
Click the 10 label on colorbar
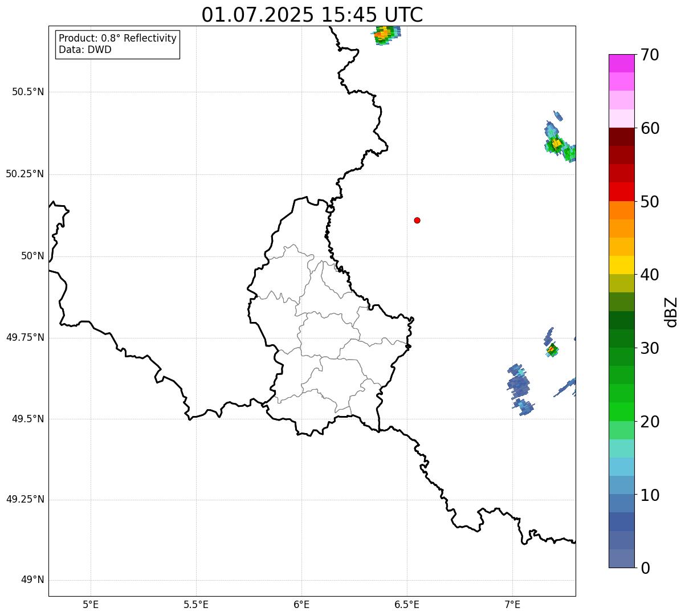[x=650, y=495]
